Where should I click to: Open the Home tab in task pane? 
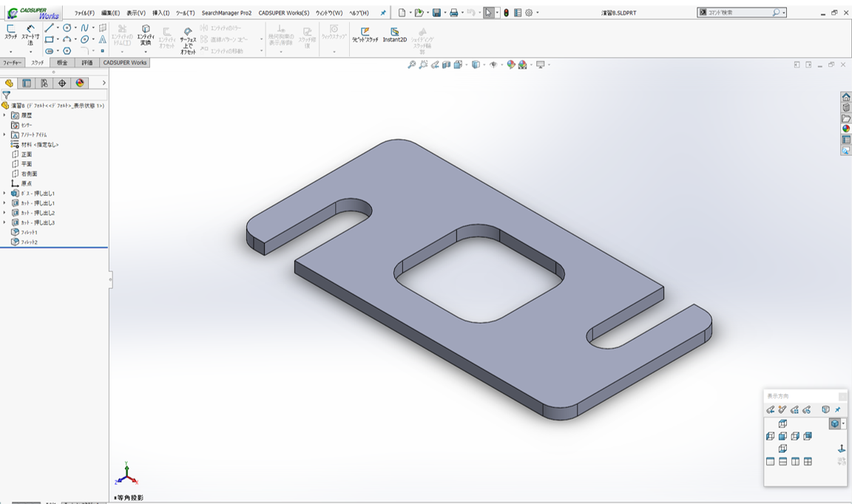point(846,98)
